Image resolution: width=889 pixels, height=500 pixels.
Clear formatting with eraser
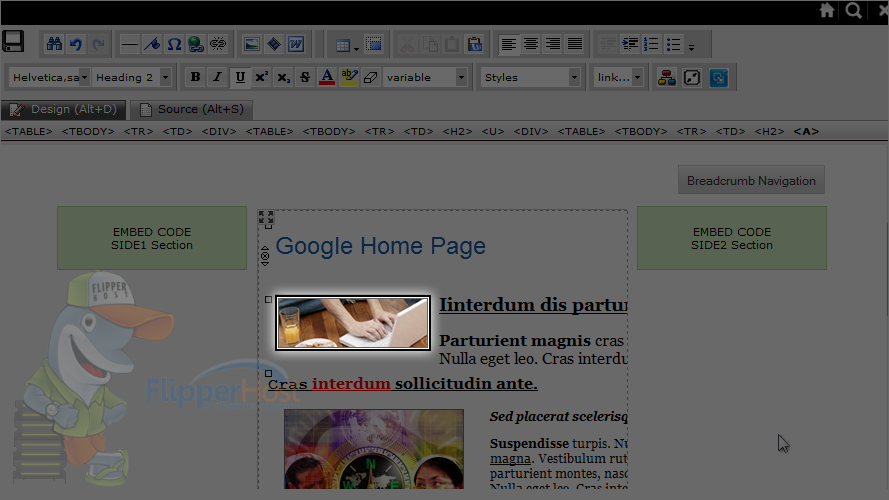click(x=371, y=77)
